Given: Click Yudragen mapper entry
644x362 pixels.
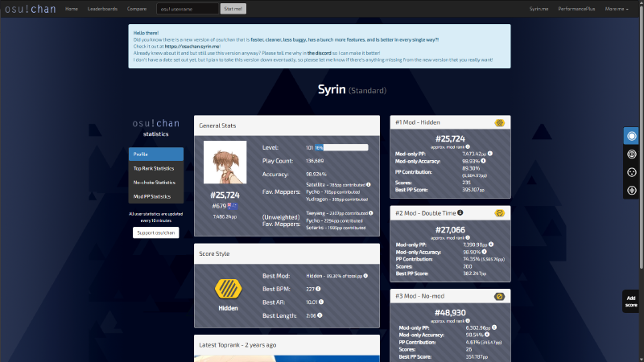Looking at the screenshot, I should coord(336,199).
